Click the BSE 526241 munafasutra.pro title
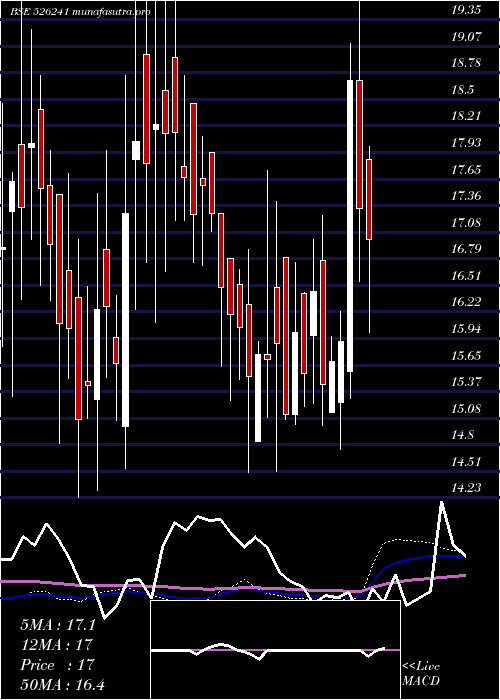500x700 pixels. (80, 12)
